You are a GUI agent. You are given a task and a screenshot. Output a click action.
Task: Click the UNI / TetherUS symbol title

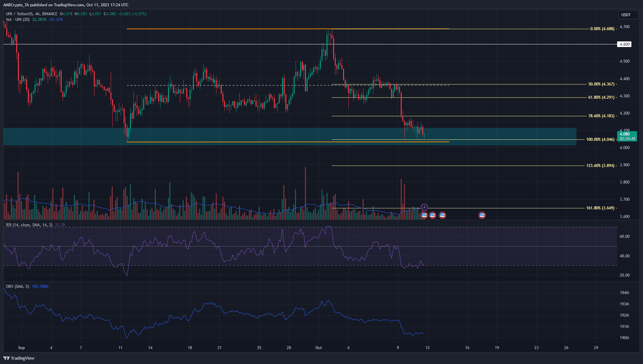pyautogui.click(x=19, y=14)
